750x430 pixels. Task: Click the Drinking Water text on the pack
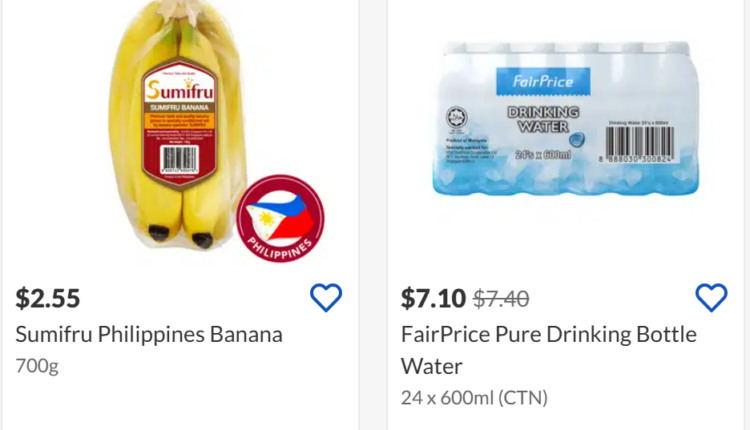click(543, 119)
